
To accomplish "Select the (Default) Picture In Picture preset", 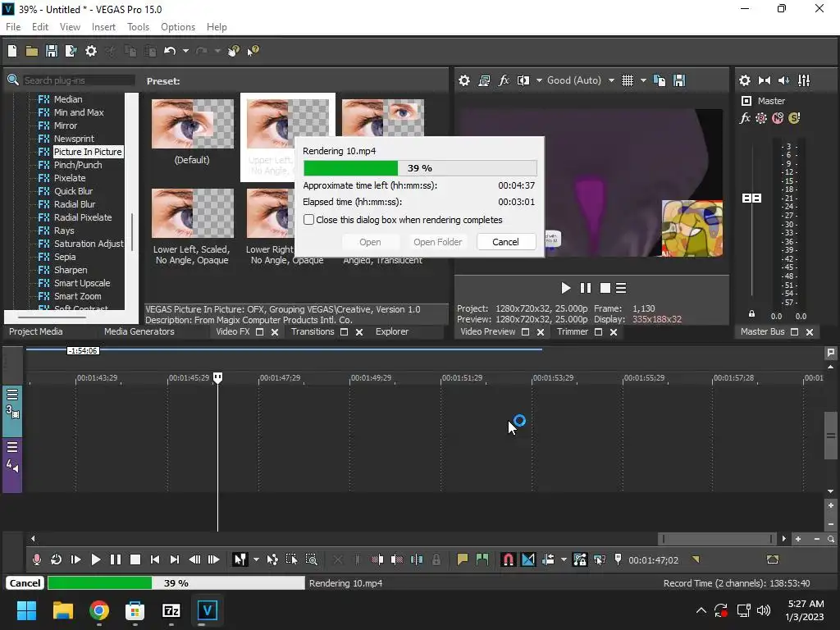I will (192, 132).
